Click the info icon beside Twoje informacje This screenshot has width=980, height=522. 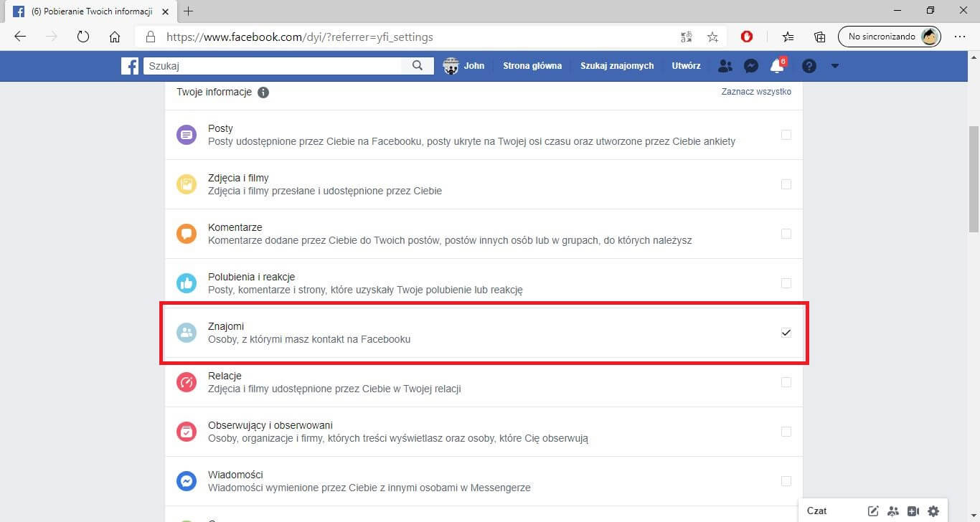click(x=263, y=92)
